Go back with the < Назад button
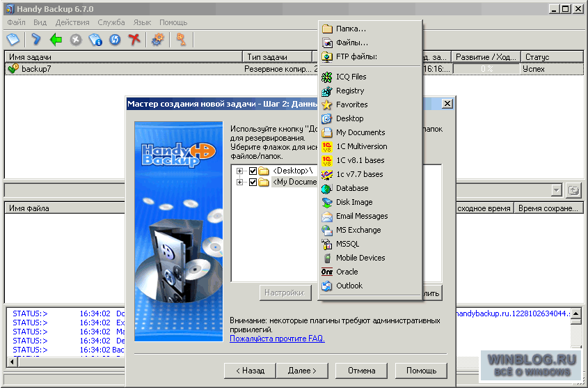 click(250, 371)
